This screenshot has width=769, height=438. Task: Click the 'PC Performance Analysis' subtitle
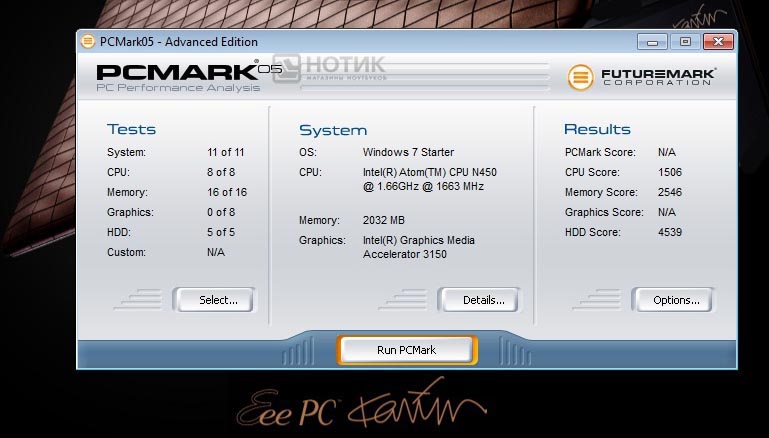click(x=178, y=88)
